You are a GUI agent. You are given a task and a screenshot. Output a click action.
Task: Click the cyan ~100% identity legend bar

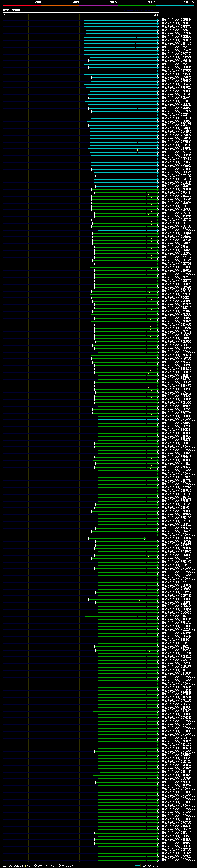[x=175, y=6]
